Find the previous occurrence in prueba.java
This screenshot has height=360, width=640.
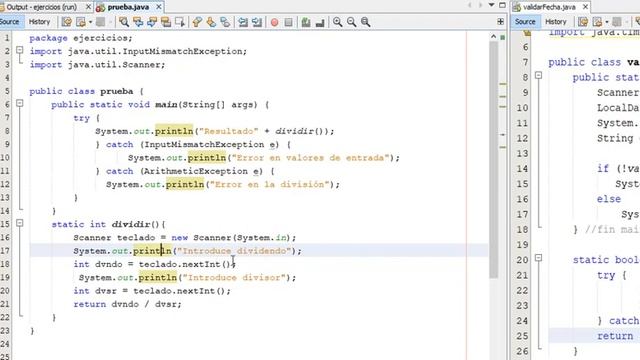click(138, 22)
